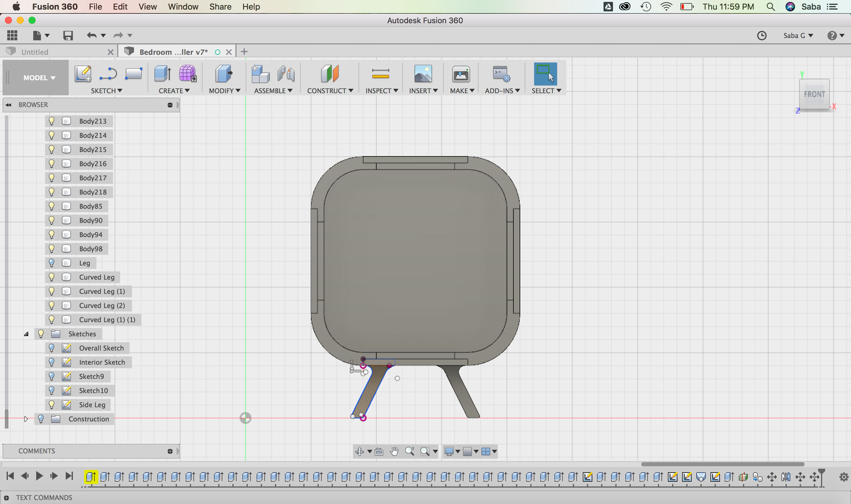Open the Measure inspect tool
This screenshot has height=504, width=851.
pyautogui.click(x=380, y=74)
